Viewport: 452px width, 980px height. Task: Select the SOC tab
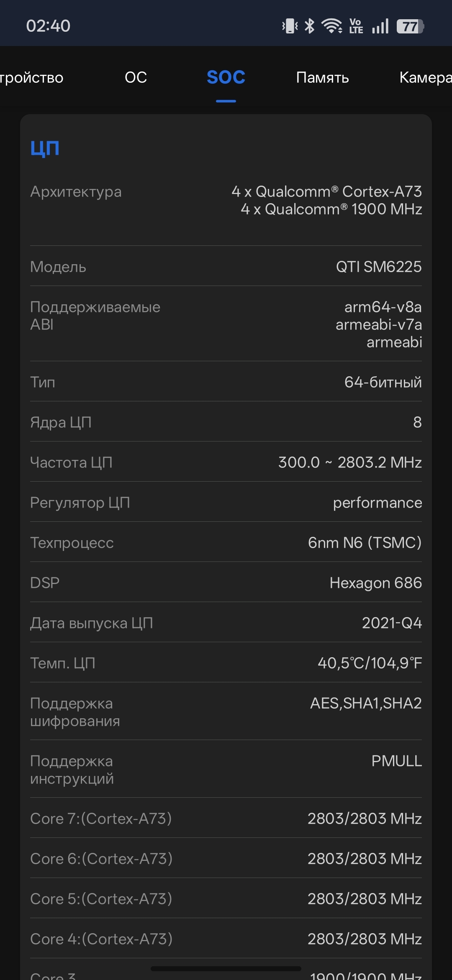point(226,77)
